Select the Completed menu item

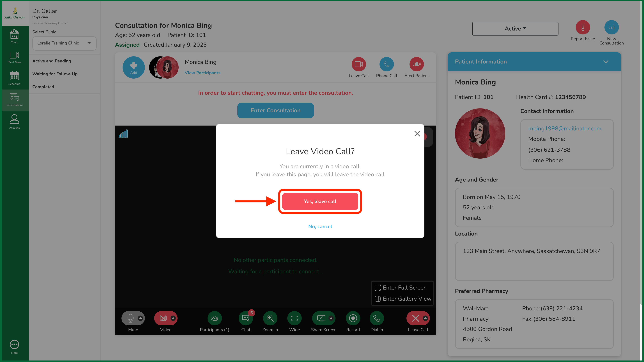tap(43, 87)
